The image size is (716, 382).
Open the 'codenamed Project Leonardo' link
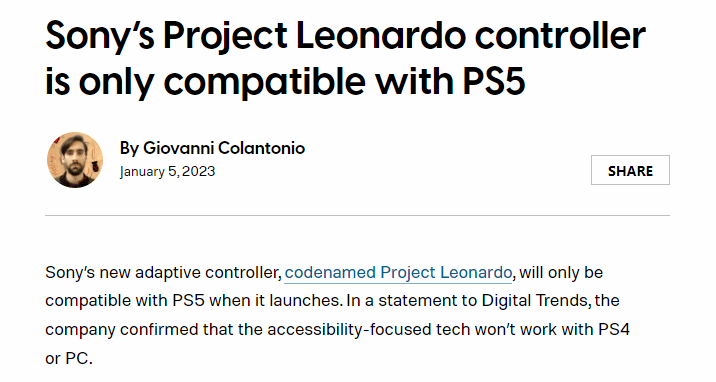(398, 272)
